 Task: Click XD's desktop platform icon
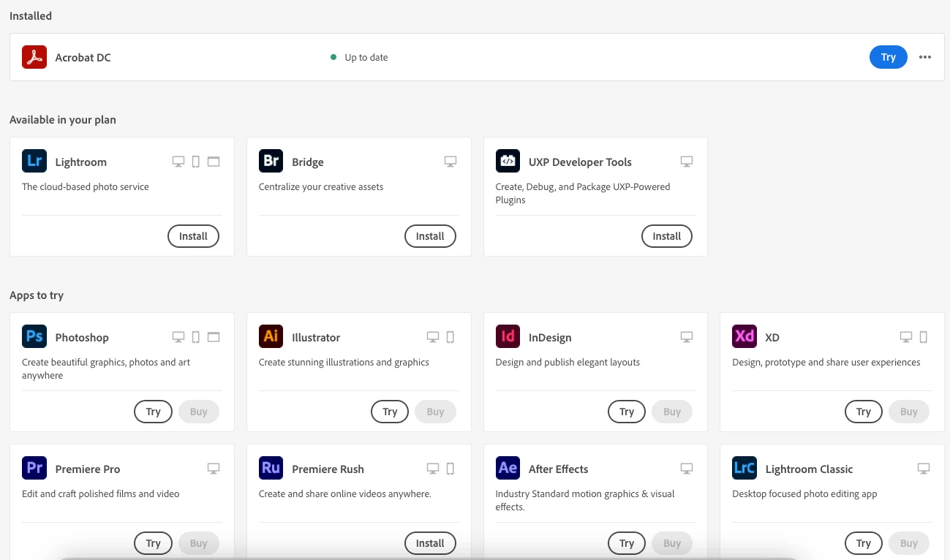coord(906,337)
